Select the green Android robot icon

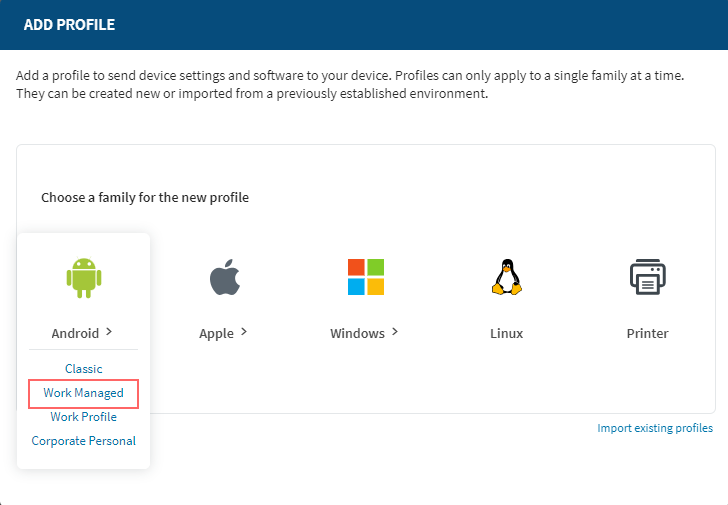tap(84, 278)
